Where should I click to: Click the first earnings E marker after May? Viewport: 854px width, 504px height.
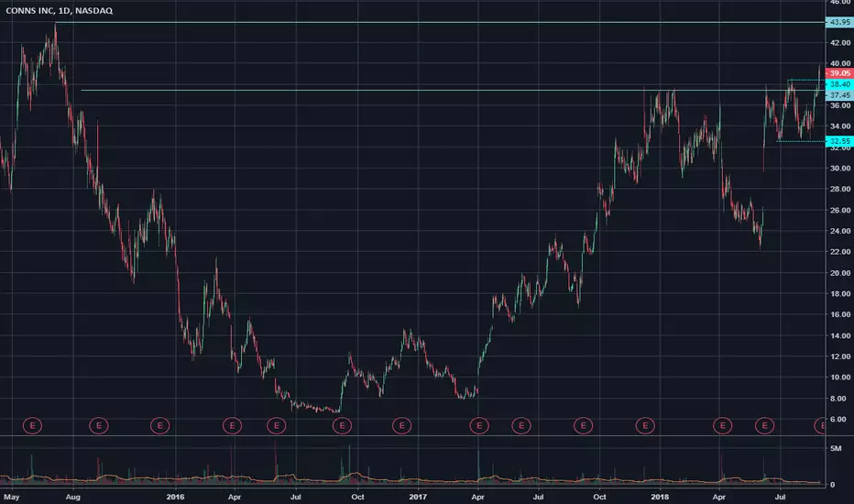[33, 425]
